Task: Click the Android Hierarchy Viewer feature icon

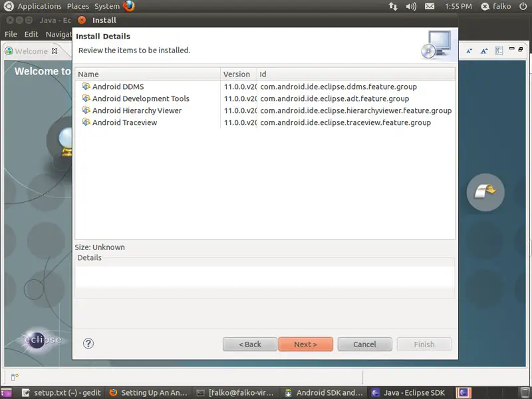Action: (86, 110)
